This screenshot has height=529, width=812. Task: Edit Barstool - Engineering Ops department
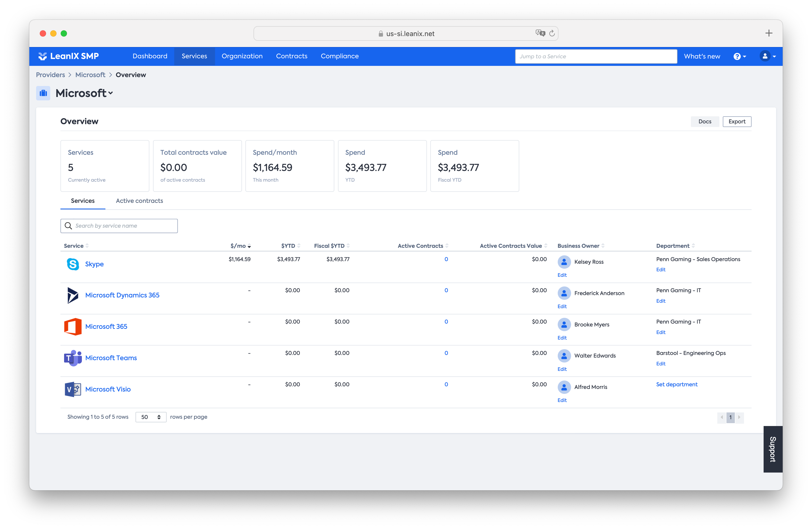(x=661, y=364)
